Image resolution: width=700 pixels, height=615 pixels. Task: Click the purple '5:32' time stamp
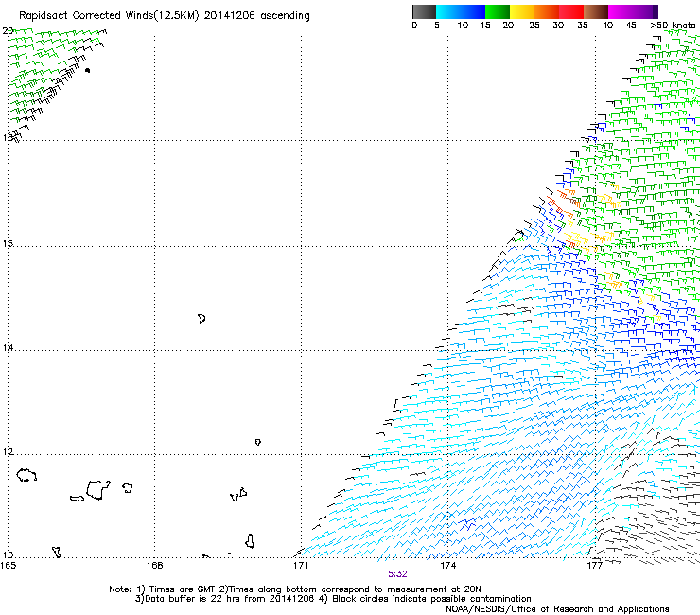pos(397,574)
